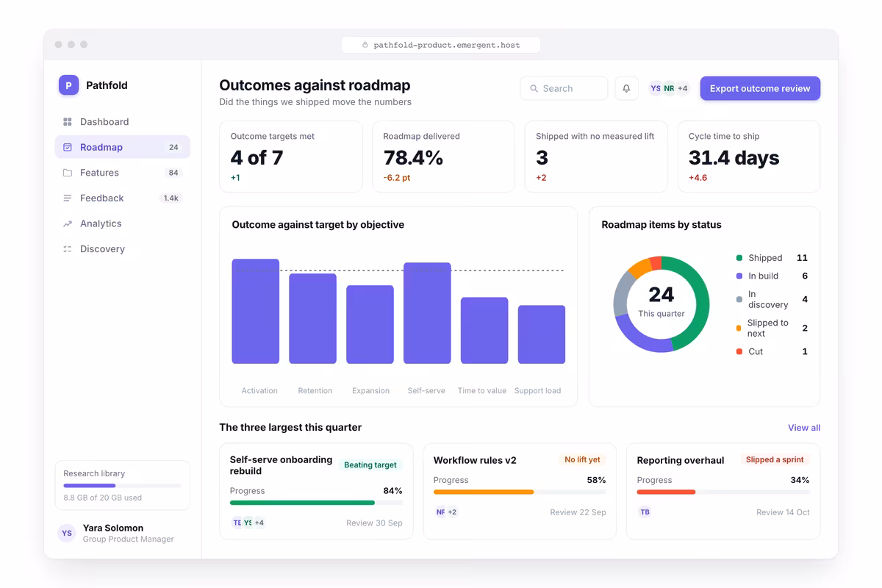The height and width of the screenshot is (588, 882).
Task: Click the Roadmap delivered 78.4% value
Action: [413, 157]
